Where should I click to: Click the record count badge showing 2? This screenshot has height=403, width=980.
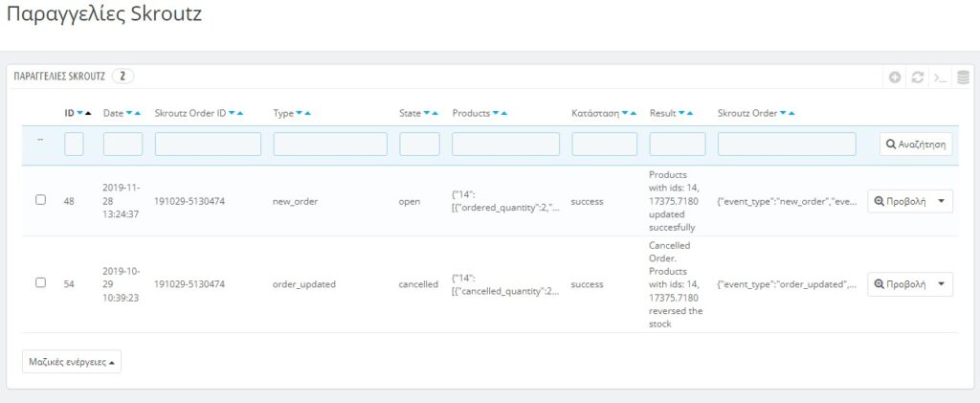click(x=123, y=77)
